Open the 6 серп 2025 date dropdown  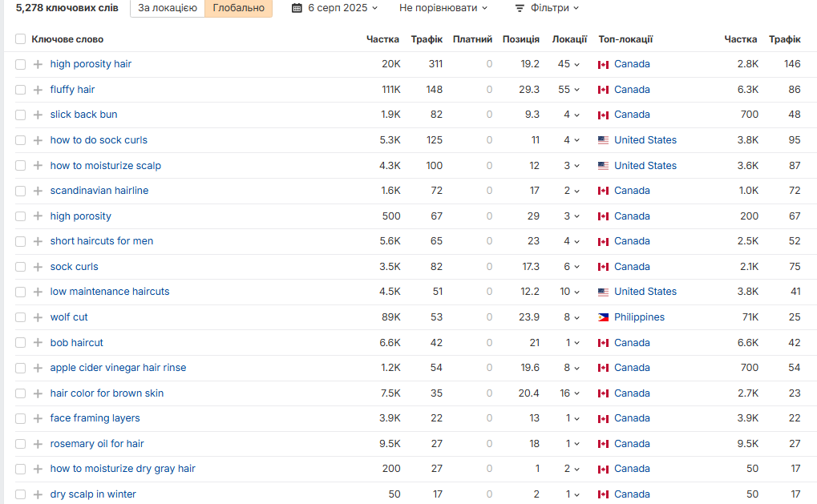334,8
